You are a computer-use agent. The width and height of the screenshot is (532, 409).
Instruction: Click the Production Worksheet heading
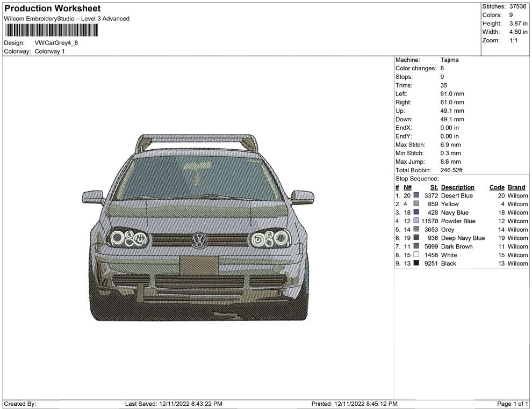[53, 9]
